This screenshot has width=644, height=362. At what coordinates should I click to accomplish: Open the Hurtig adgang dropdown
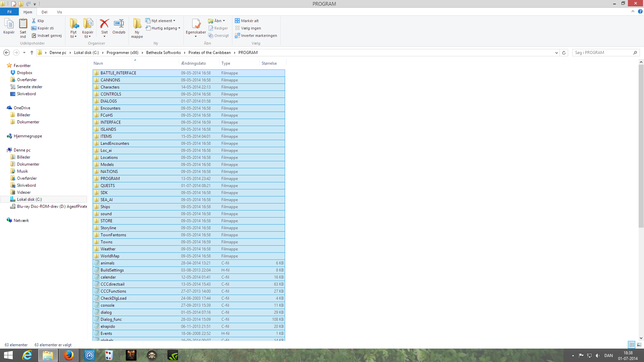[x=163, y=28]
